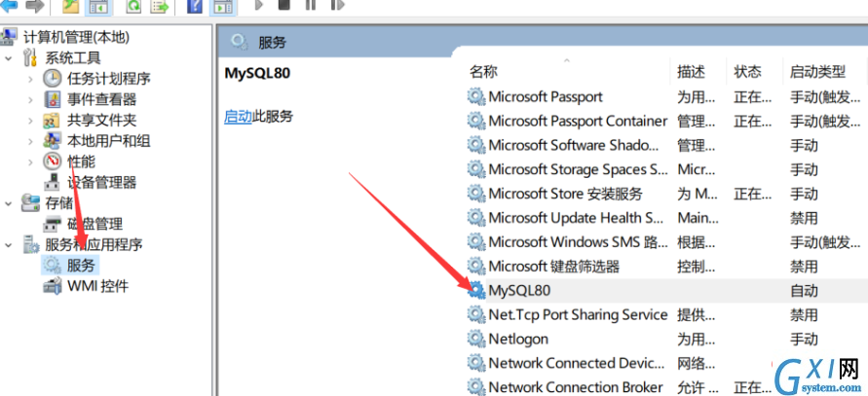Start the service with the play icon
Screen dimensions: 868x396
pyautogui.click(x=258, y=5)
